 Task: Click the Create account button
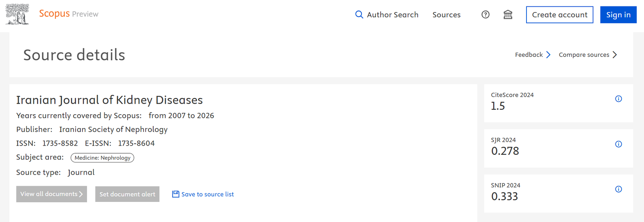559,15
